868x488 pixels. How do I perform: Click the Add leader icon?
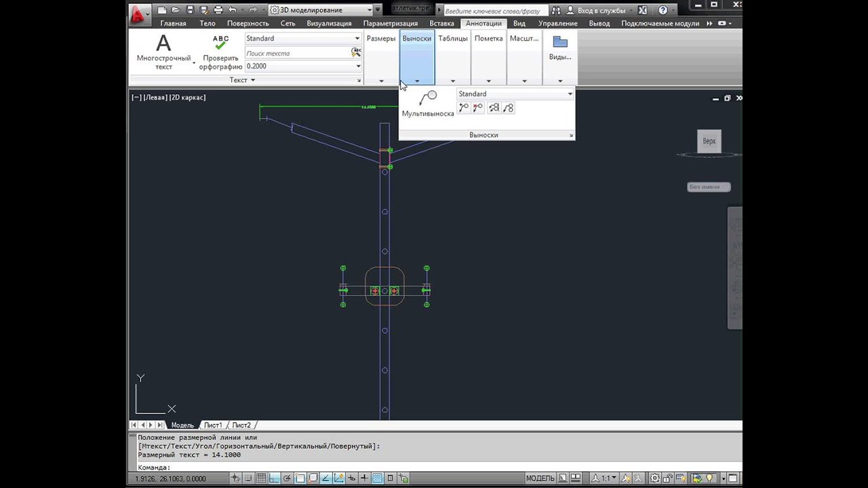(x=464, y=107)
